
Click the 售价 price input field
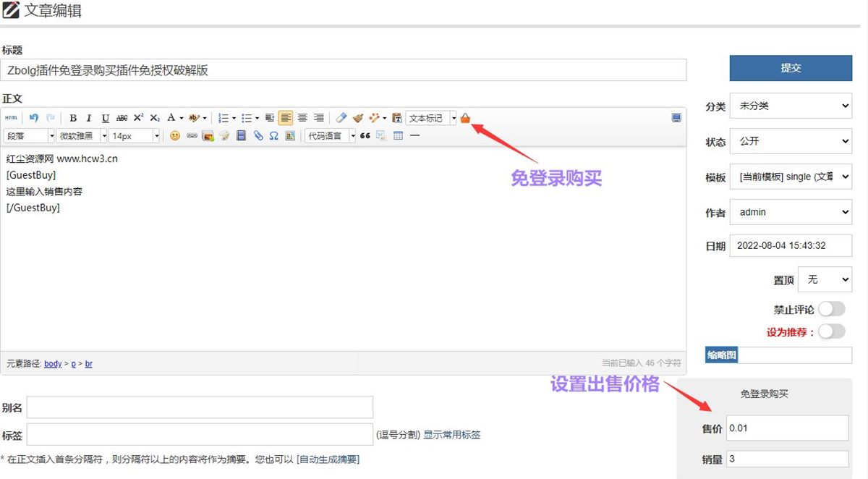click(787, 428)
